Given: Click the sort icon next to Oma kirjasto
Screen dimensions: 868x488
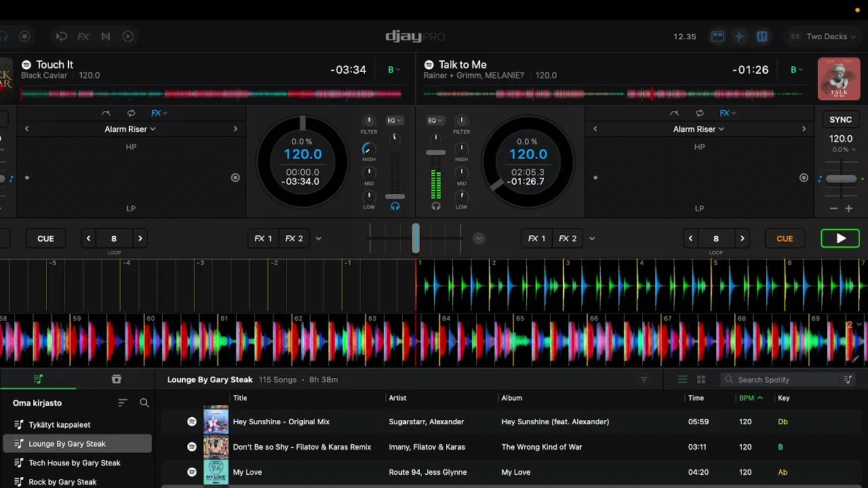Looking at the screenshot, I should pyautogui.click(x=123, y=403).
